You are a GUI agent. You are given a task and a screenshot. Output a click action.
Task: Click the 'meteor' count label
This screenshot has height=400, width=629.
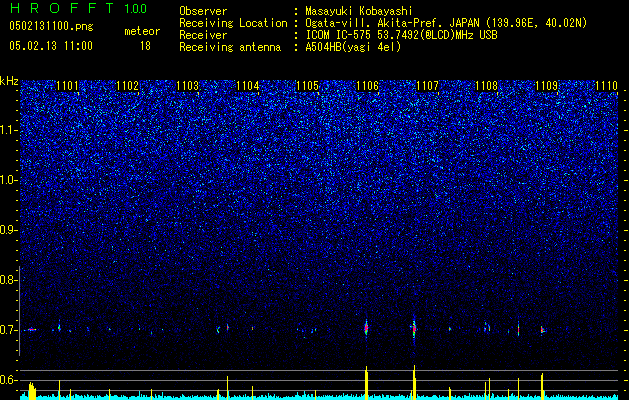(142, 31)
